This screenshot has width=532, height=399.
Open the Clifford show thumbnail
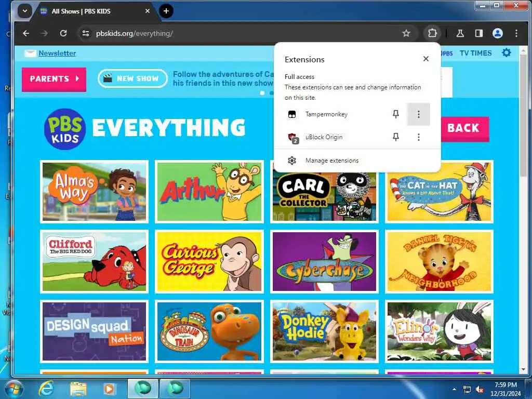click(x=95, y=262)
